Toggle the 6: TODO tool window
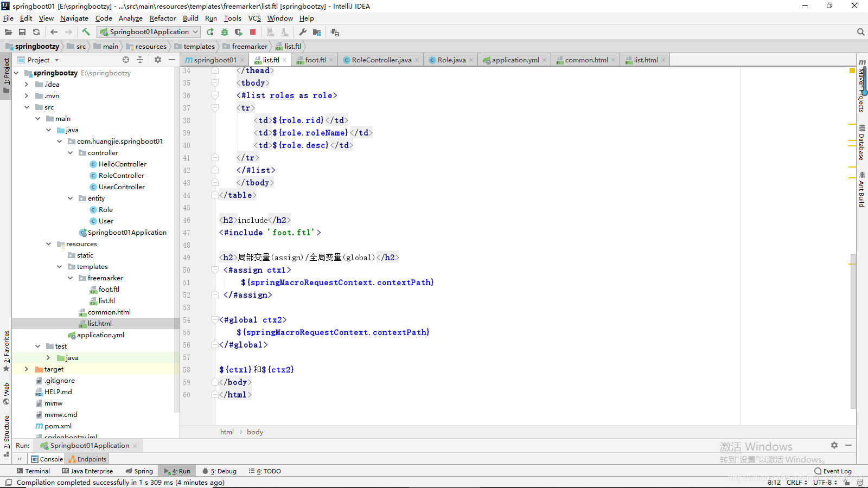 (265, 471)
